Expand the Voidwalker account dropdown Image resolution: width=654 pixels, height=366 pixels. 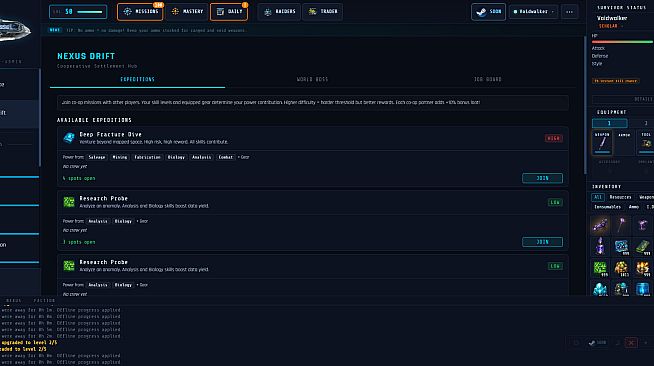(x=533, y=12)
